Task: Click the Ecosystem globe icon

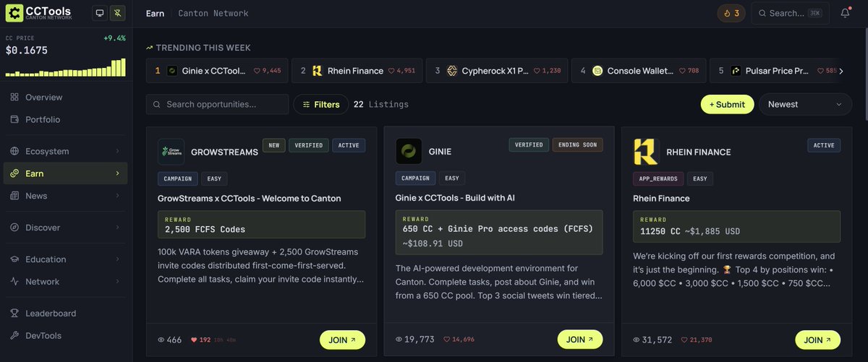Action: [14, 151]
